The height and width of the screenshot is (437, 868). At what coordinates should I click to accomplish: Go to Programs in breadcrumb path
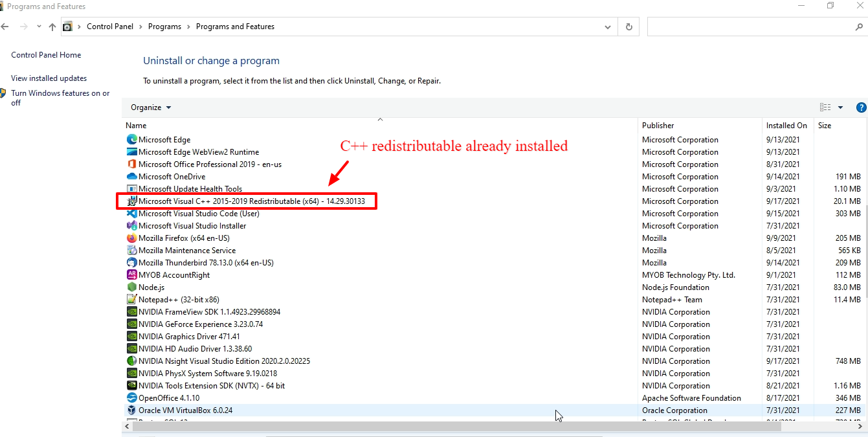[164, 27]
